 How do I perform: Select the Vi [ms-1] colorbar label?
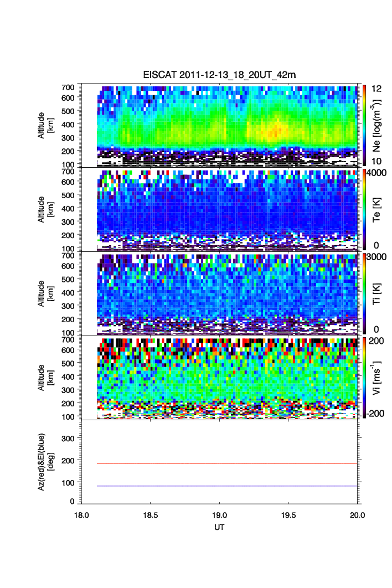(377, 378)
